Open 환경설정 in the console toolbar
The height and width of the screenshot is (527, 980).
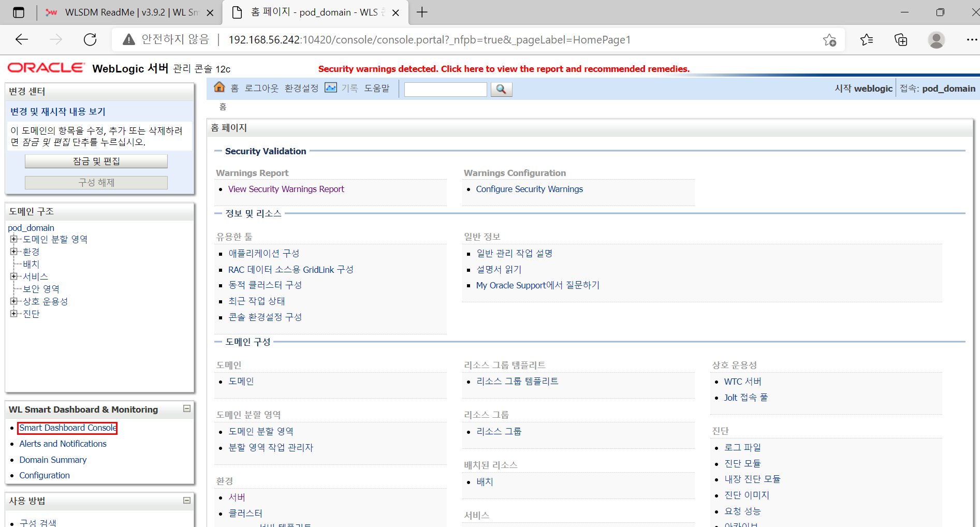[x=301, y=88]
